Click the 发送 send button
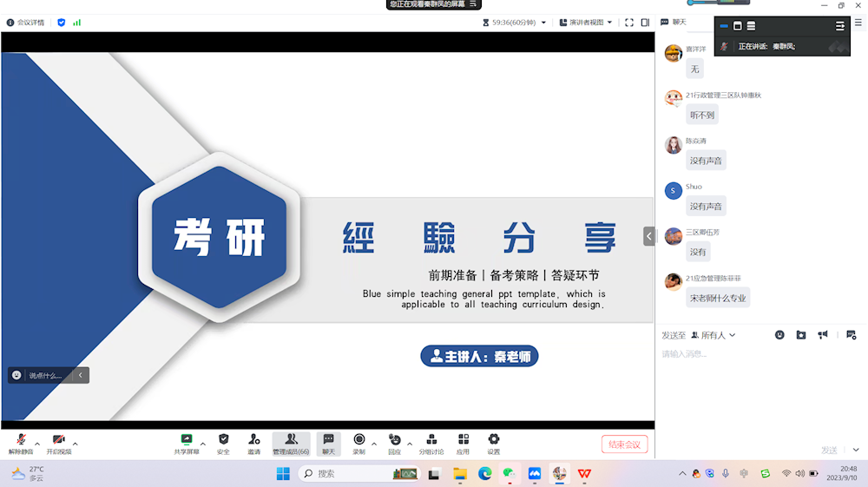Image resolution: width=868 pixels, height=487 pixels. coord(829,450)
